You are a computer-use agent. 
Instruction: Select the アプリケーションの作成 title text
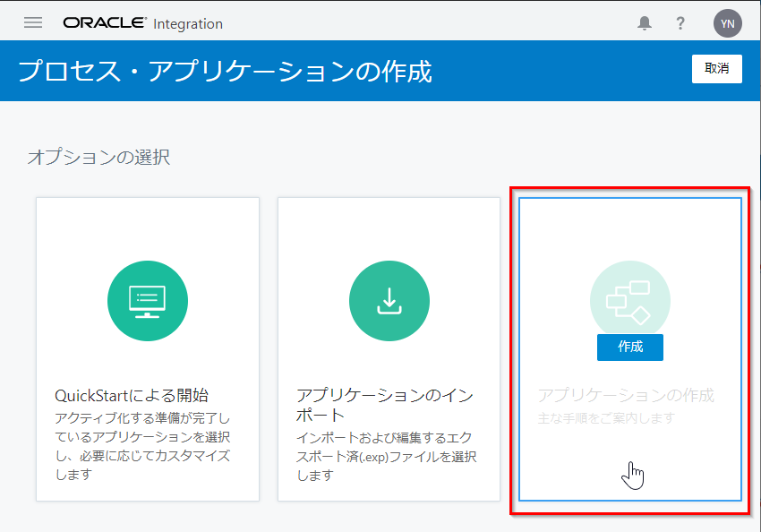[626, 396]
